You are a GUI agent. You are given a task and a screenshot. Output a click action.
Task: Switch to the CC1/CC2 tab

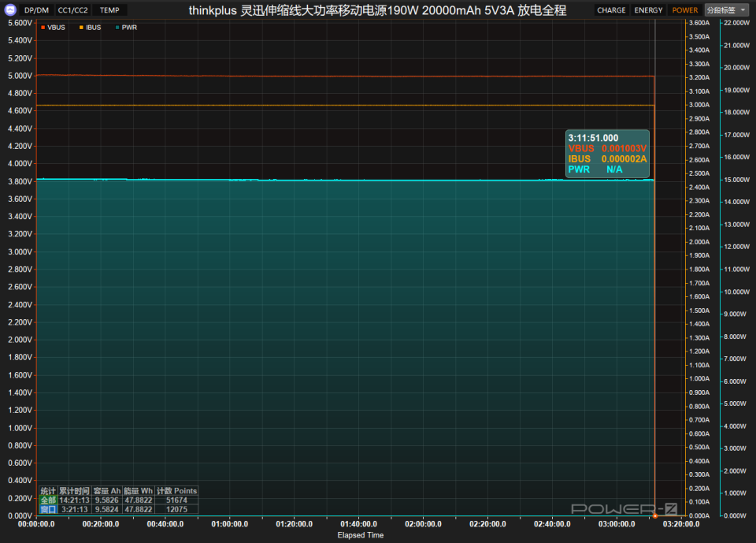click(73, 10)
